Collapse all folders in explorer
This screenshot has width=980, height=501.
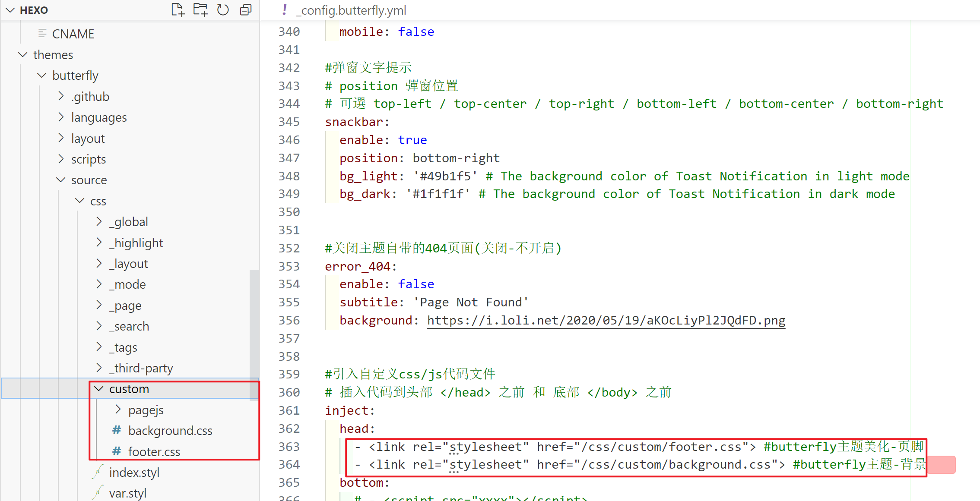coord(246,9)
